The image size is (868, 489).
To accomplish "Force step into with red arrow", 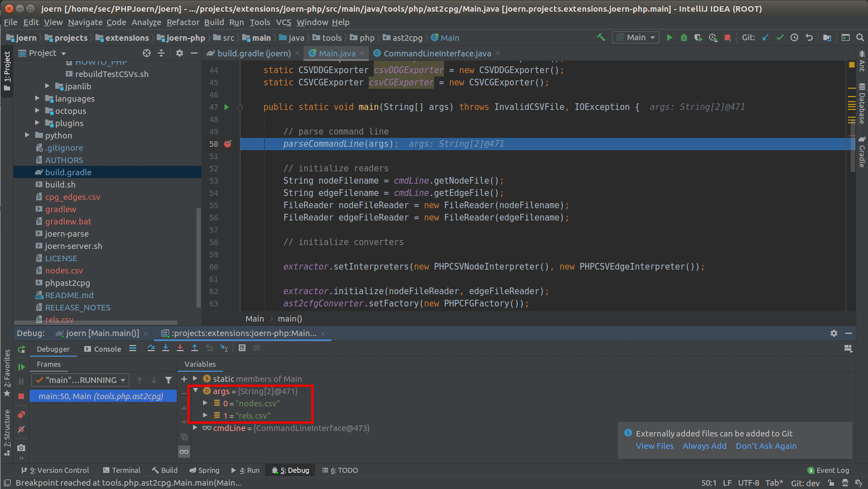I will click(x=180, y=348).
